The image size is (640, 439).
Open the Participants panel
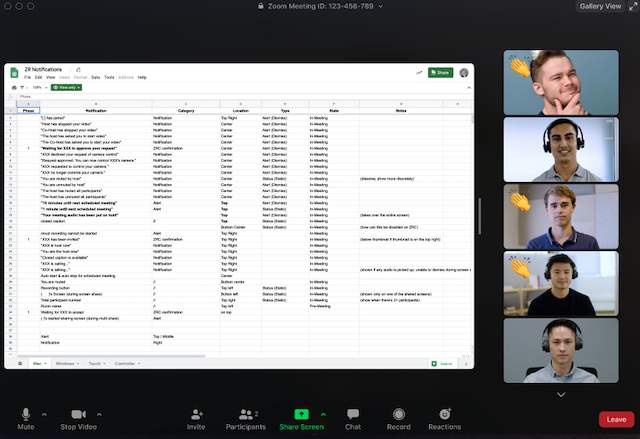pos(246,419)
